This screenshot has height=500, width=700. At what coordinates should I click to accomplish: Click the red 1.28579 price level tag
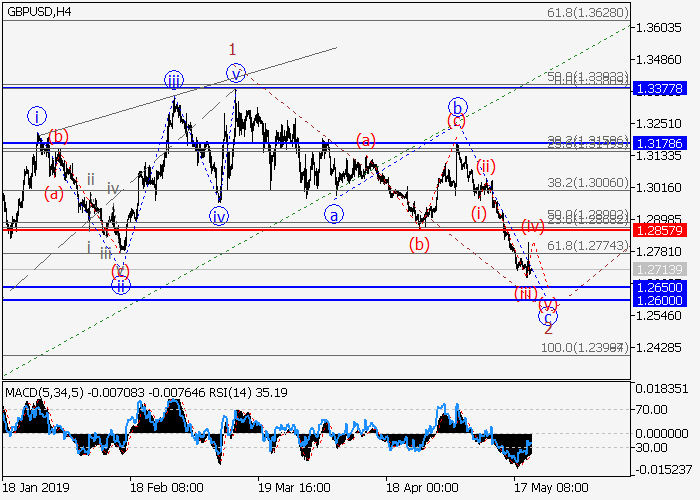pos(659,230)
